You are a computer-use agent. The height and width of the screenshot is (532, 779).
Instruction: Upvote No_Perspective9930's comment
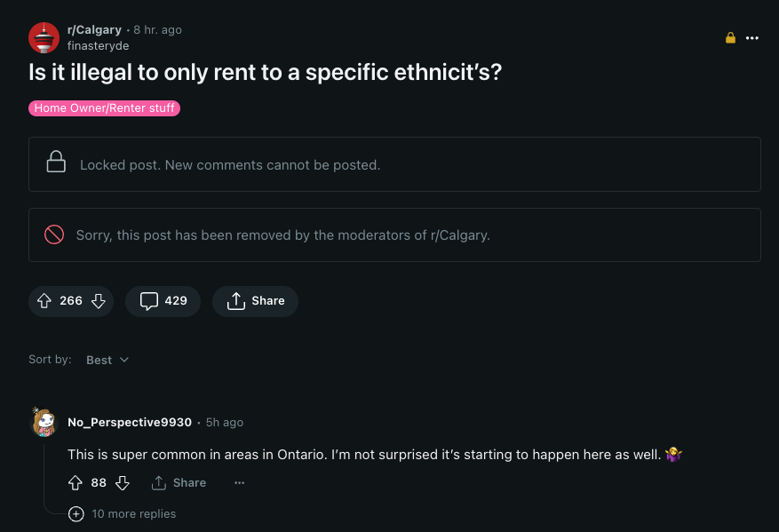(x=76, y=483)
